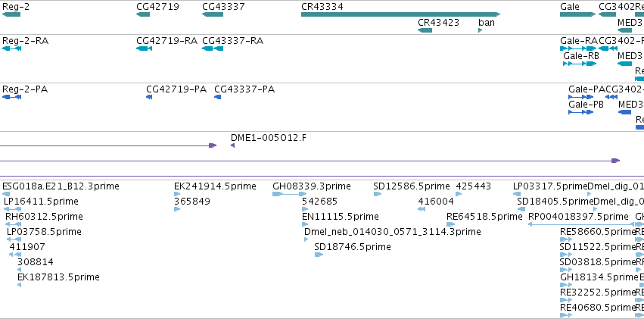644x319 pixels.
Task: Select the SD11522.5prime EST label
Action: pos(598,247)
